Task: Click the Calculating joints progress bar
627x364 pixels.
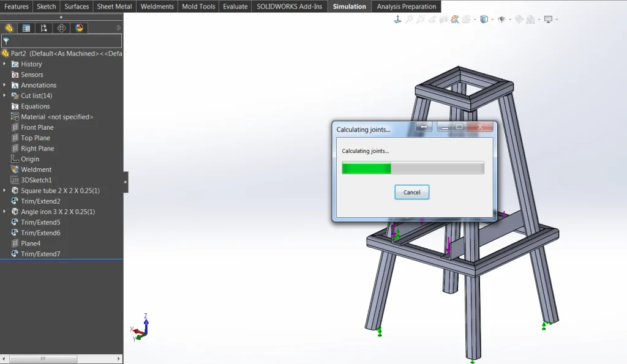Action: point(413,168)
